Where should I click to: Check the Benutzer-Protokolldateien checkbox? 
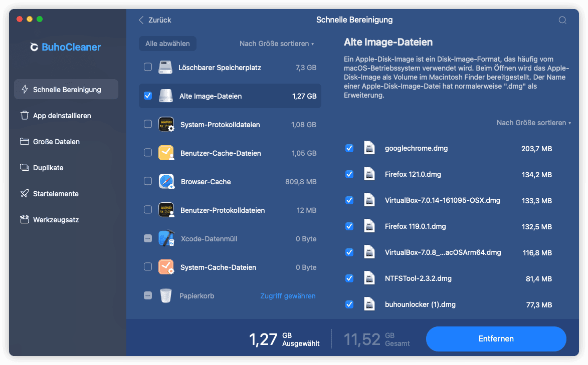pyautogui.click(x=148, y=209)
